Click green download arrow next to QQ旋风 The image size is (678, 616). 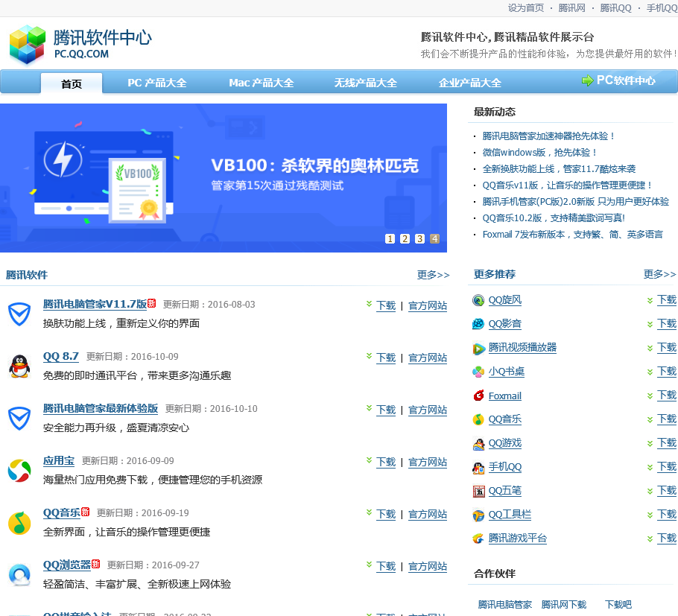tap(650, 300)
